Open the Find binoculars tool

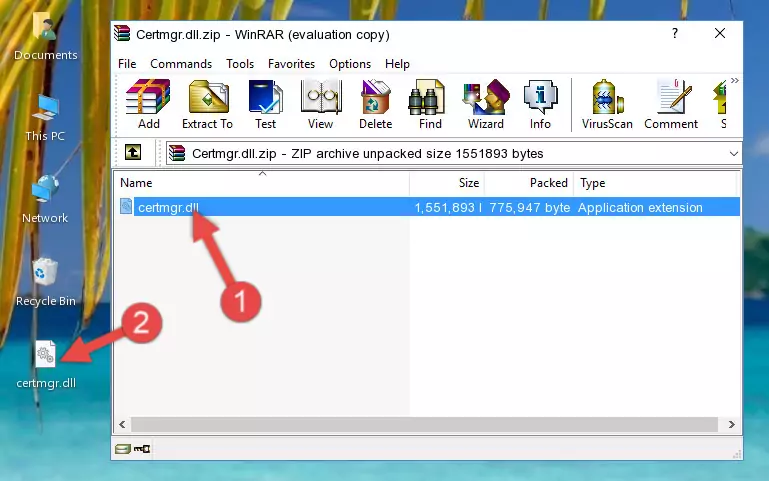pos(430,104)
